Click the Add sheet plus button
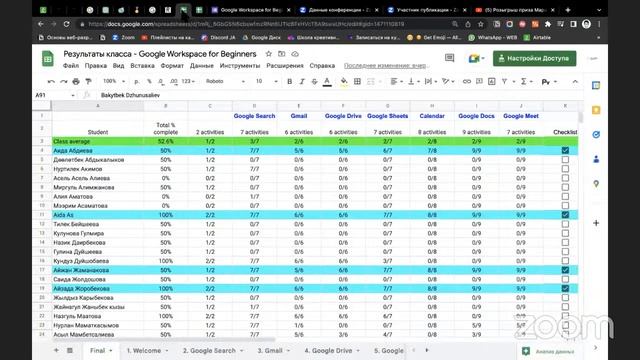 pyautogui.click(x=56, y=350)
